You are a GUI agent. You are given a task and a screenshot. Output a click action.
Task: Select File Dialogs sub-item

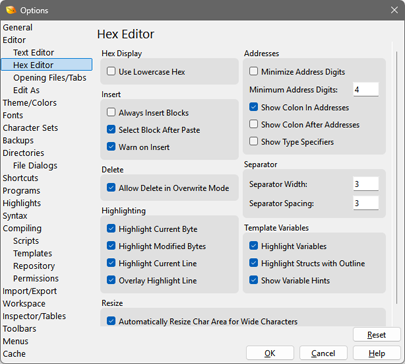click(35, 165)
